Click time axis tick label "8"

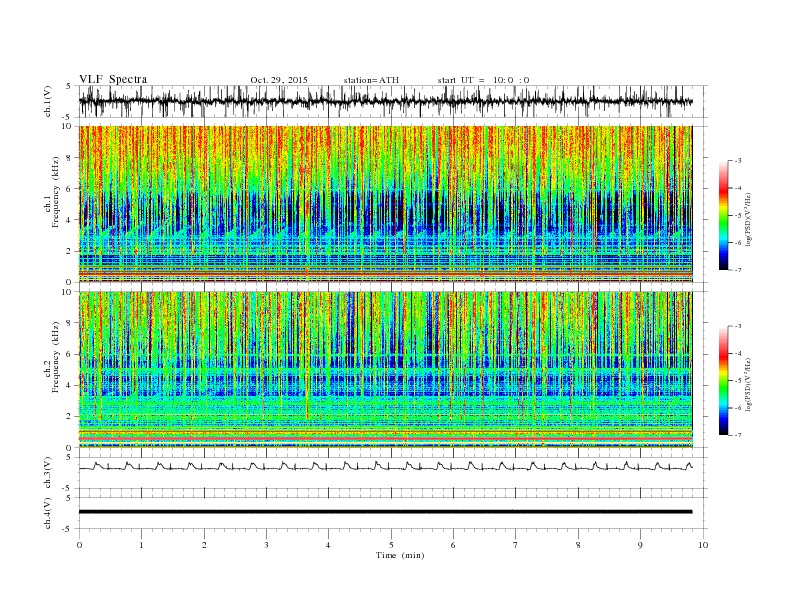[x=578, y=545]
